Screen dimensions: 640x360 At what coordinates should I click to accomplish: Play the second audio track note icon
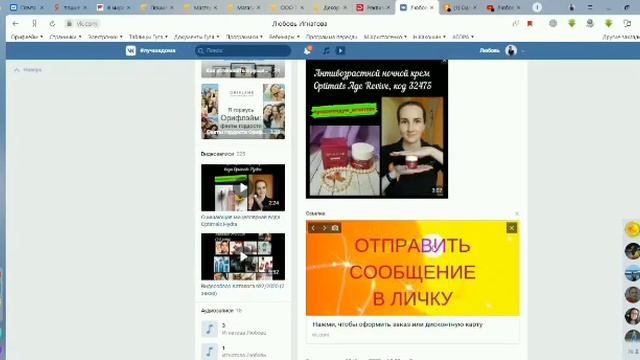[x=209, y=352]
